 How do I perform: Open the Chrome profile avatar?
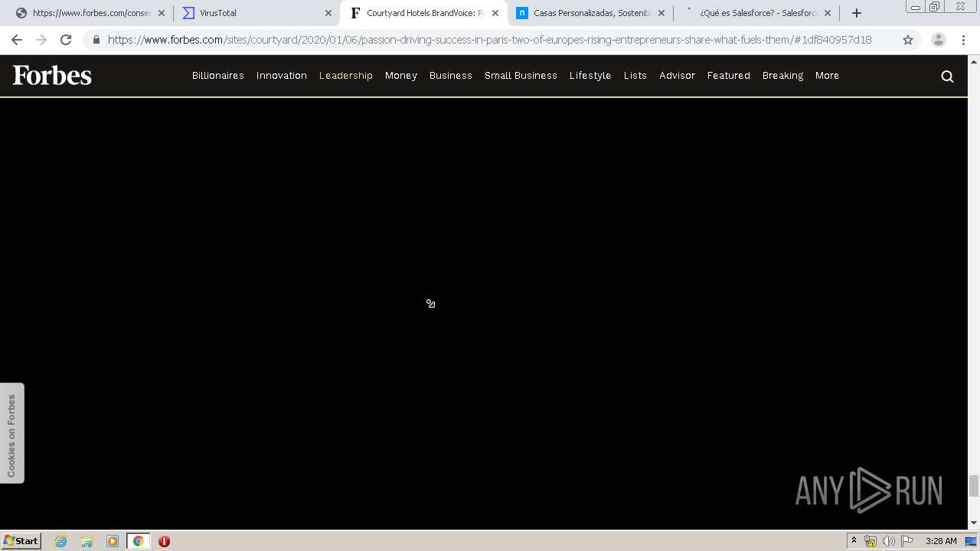point(939,40)
